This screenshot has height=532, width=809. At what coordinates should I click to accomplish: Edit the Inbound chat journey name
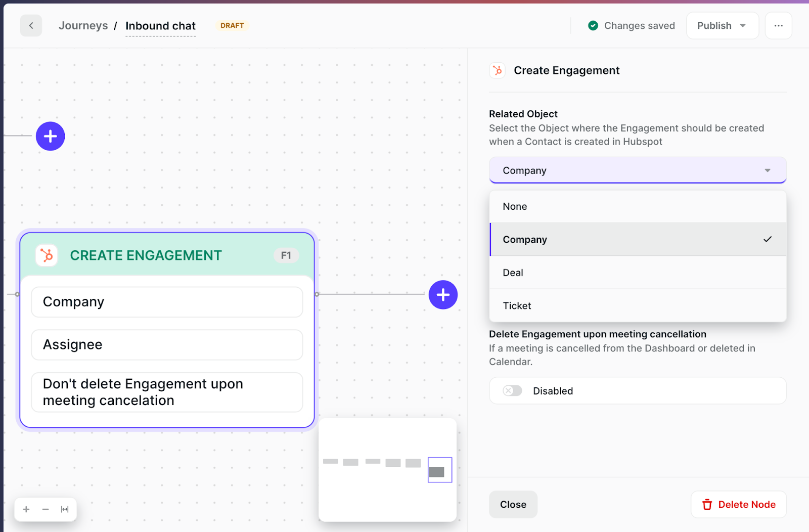(160, 26)
